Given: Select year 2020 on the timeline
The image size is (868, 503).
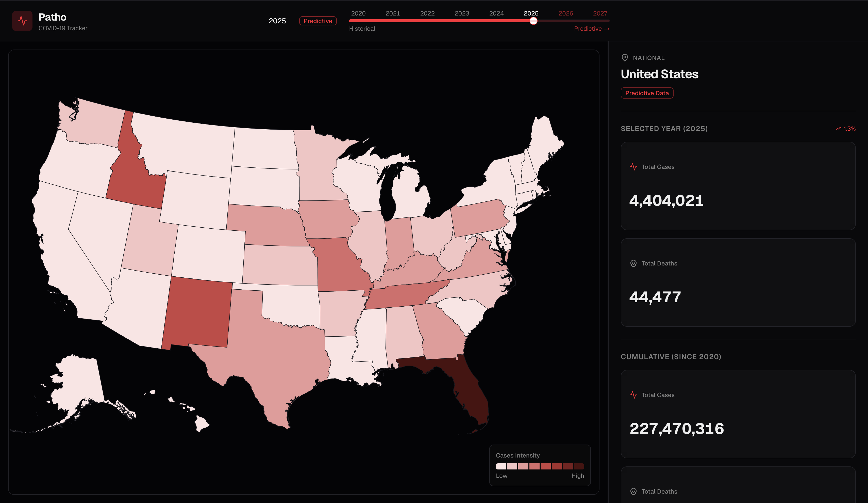Looking at the screenshot, I should 358,13.
